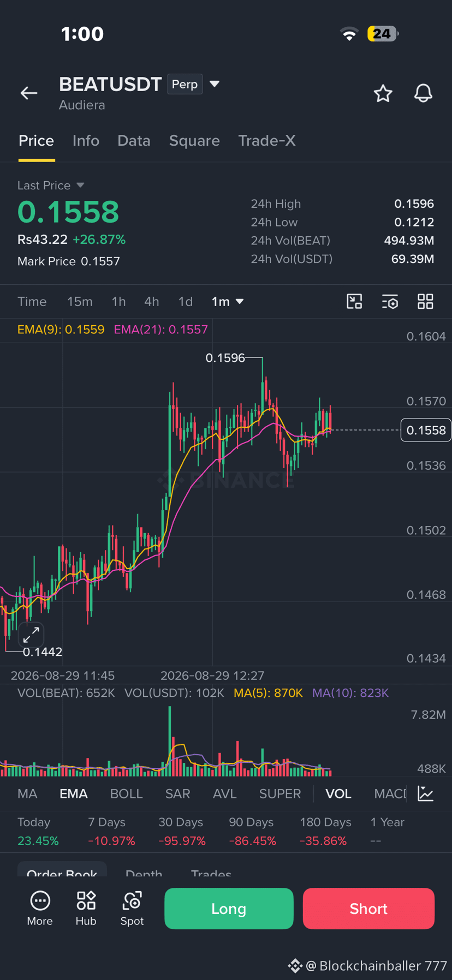Tap the 24h Vol(USDT) value 69.39M
Viewport: 452px width, 980px height.
pos(413,259)
